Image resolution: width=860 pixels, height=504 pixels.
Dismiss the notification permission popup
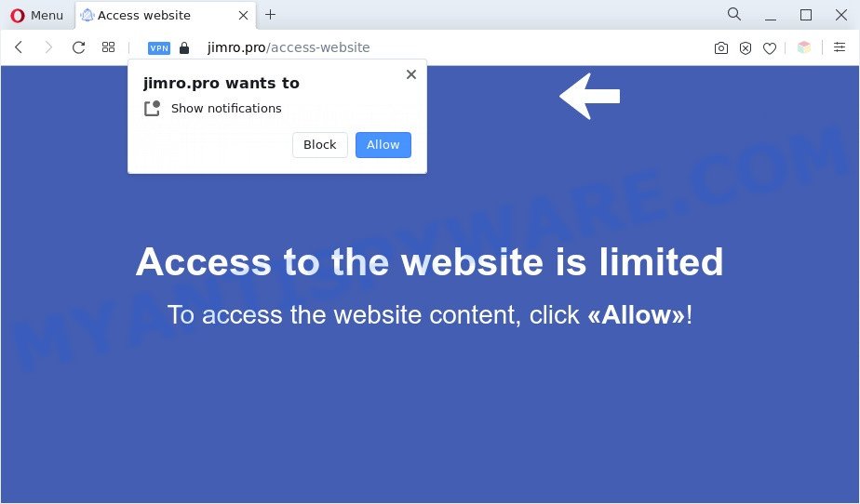tap(410, 74)
